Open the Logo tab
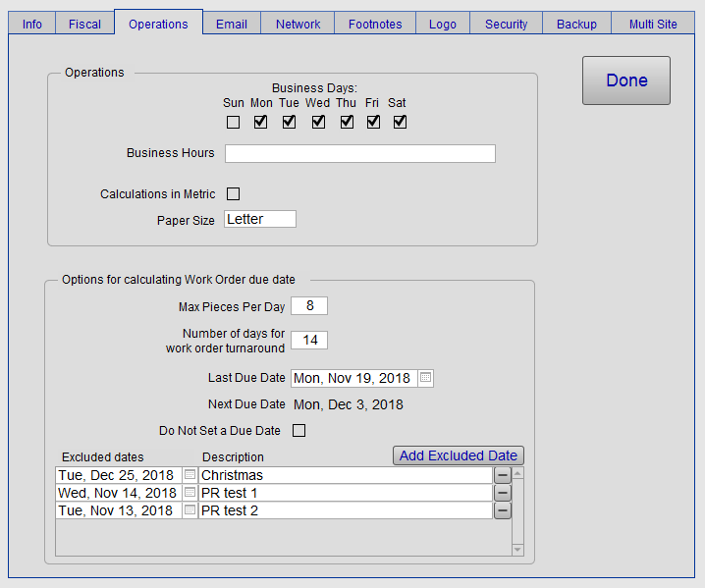 [443, 24]
